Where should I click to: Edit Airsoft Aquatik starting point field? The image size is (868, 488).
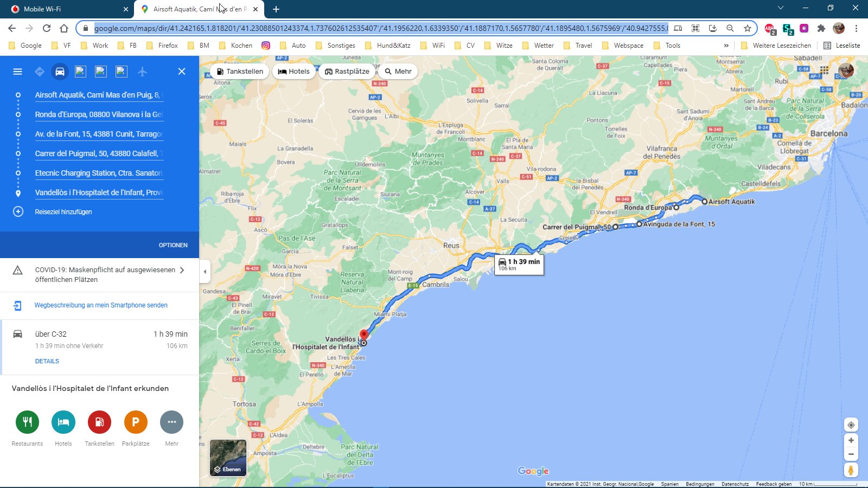point(99,95)
